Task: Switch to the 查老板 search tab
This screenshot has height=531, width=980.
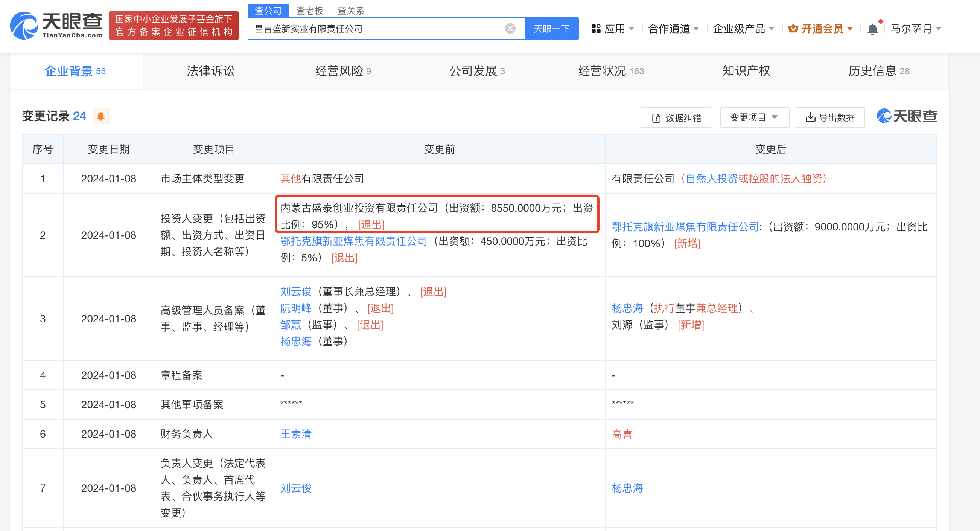Action: click(x=309, y=10)
